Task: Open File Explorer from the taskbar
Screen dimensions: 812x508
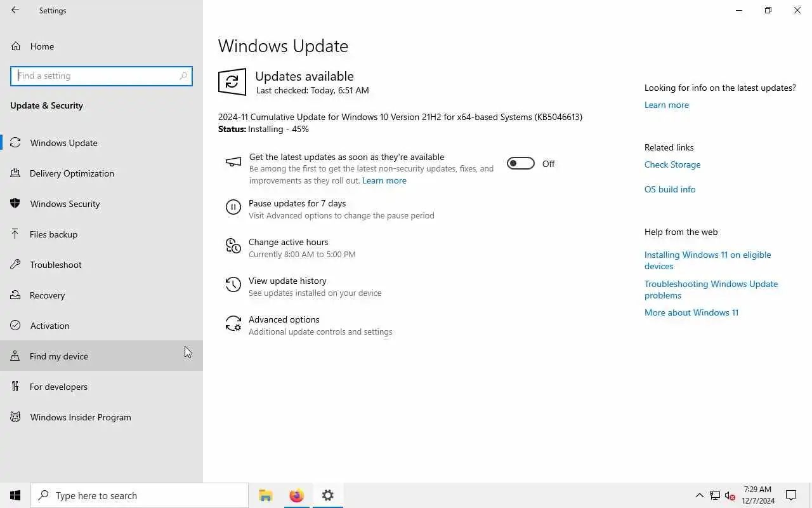Action: [x=265, y=495]
